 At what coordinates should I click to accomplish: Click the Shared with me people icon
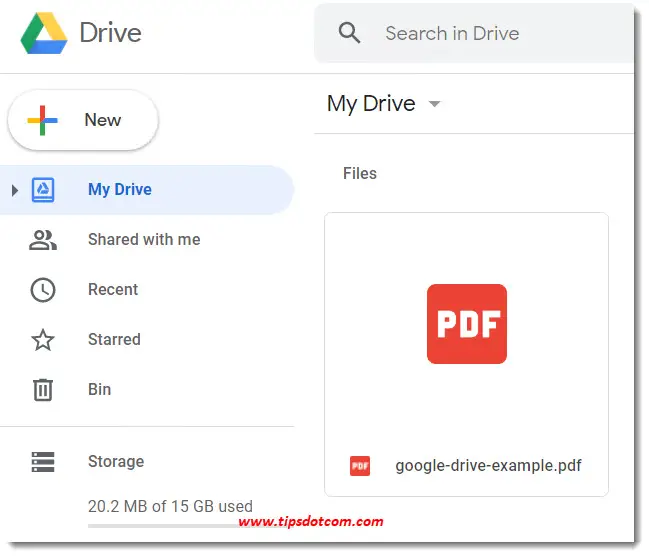[43, 240]
